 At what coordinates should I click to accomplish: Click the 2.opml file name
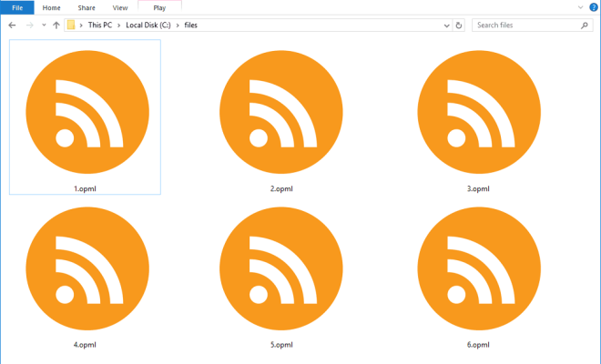281,188
